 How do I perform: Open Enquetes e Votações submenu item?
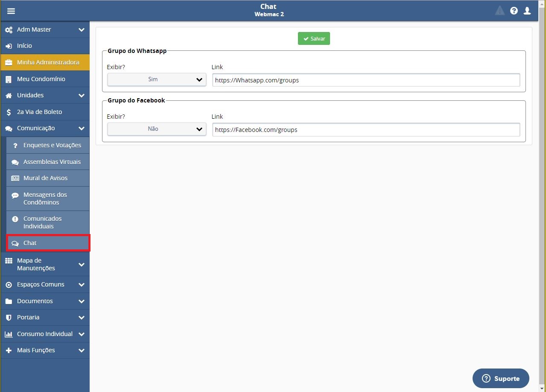coord(48,146)
